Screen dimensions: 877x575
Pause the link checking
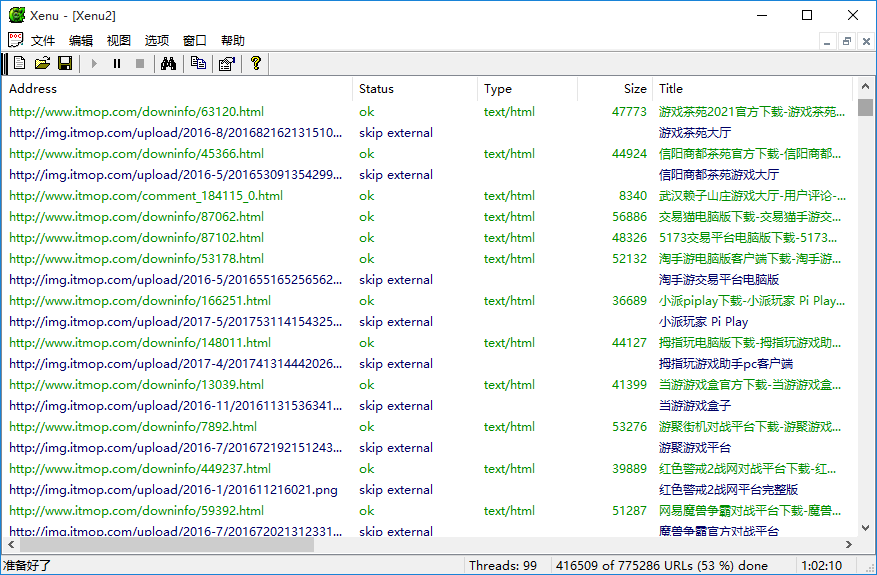[x=117, y=64]
